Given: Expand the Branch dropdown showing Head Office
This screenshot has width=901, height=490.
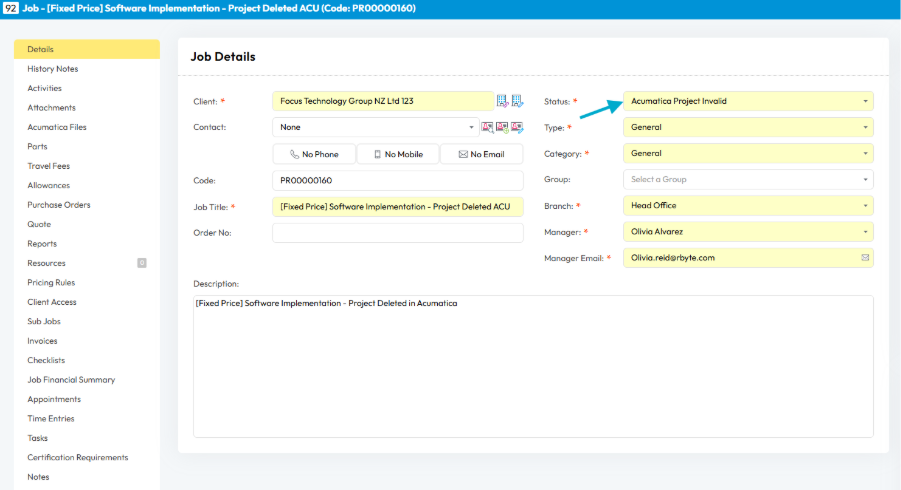Looking at the screenshot, I should 747,205.
